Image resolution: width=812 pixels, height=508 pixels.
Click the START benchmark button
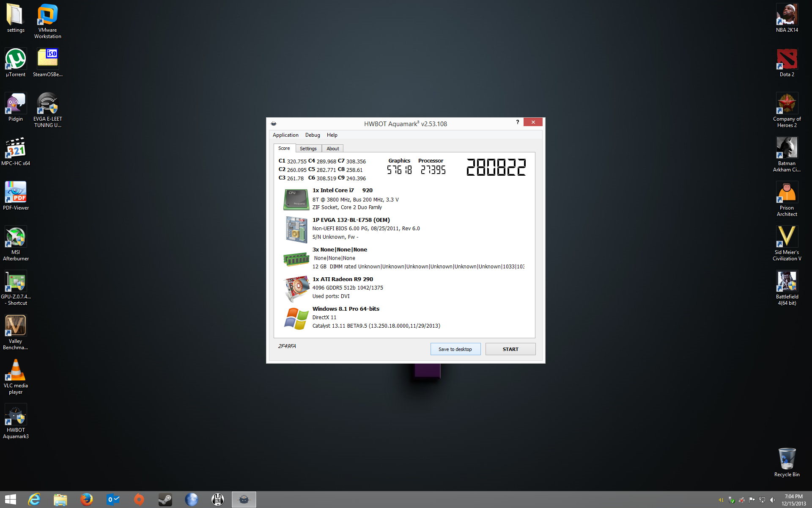coord(510,349)
